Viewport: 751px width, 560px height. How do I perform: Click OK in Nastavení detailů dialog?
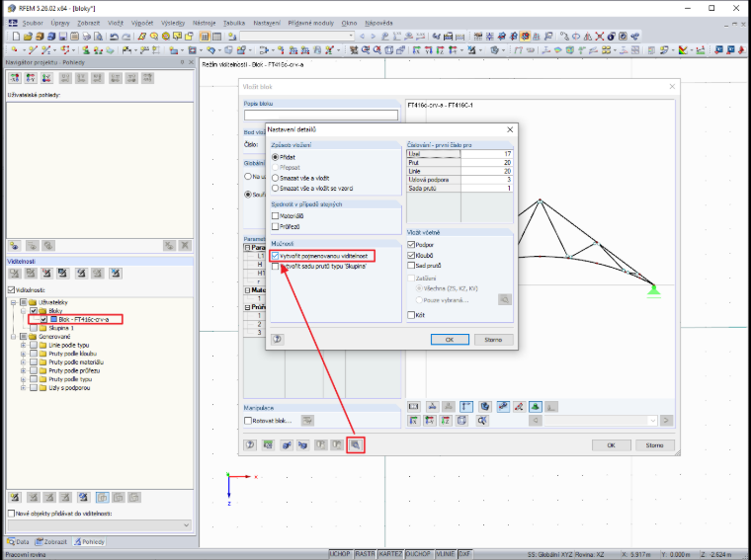point(450,340)
